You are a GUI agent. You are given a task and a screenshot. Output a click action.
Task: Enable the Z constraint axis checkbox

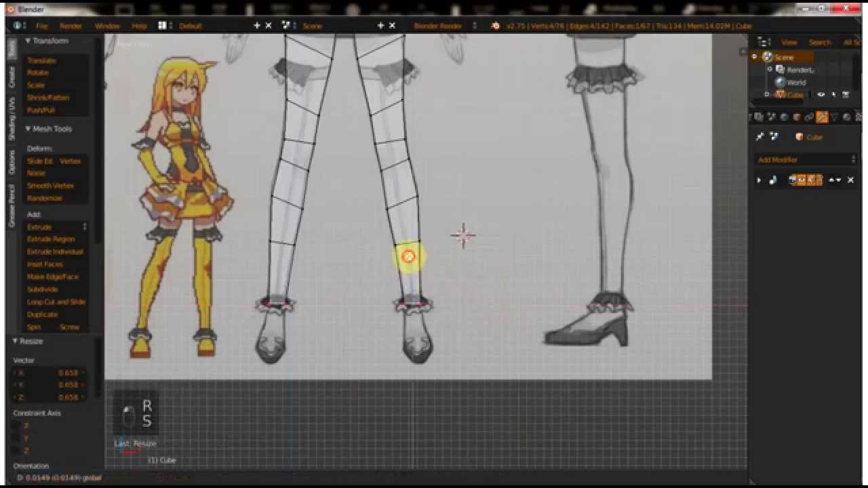15,451
